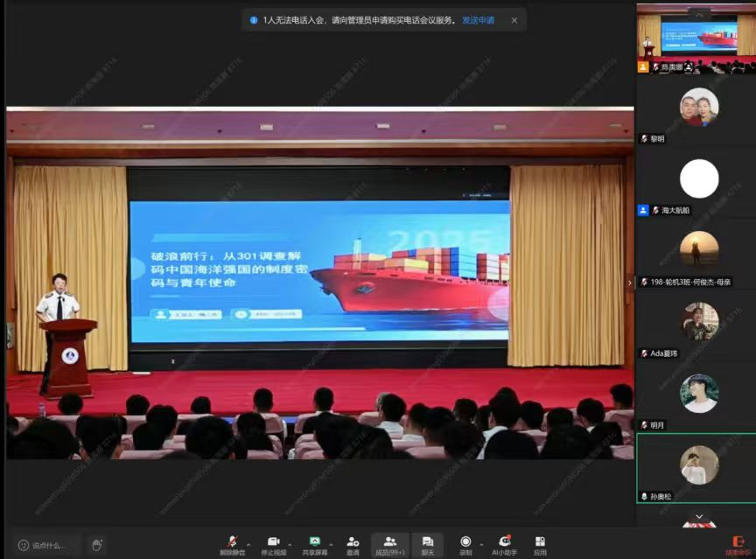Start recording with the 录制 button
This screenshot has height=559, width=756.
[465, 542]
